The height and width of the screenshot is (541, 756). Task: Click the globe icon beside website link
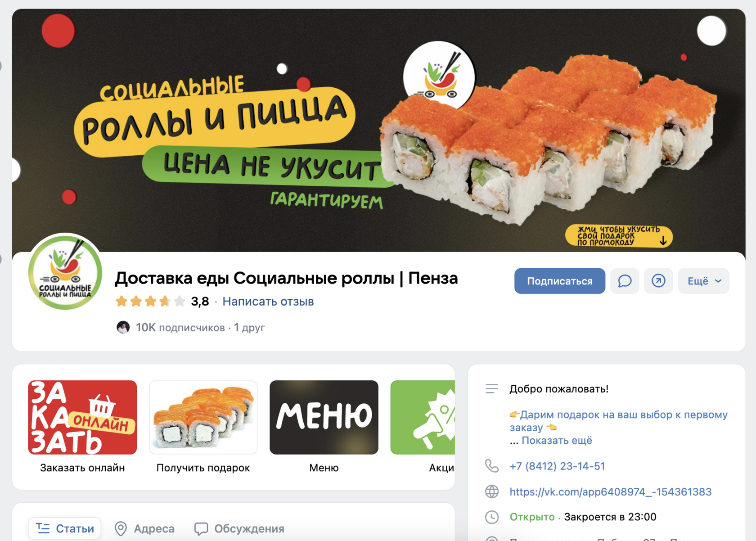tap(492, 491)
